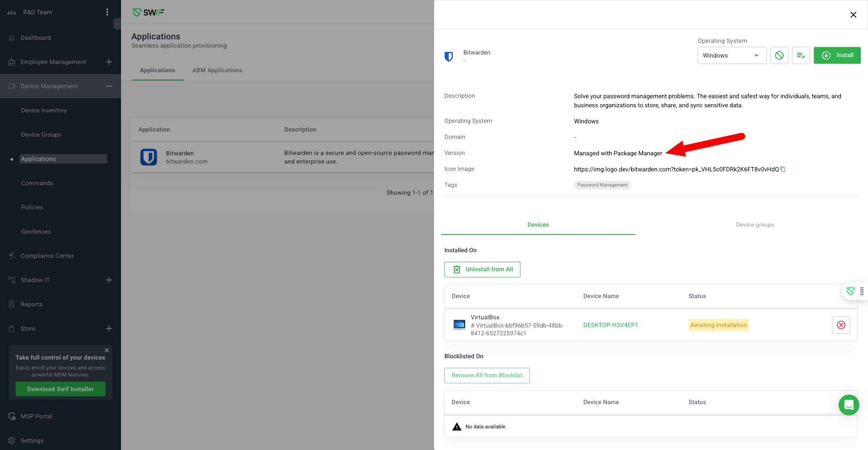Click the floating Swif shield widget
Image resolution: width=868 pixels, height=450 pixels.
851,291
